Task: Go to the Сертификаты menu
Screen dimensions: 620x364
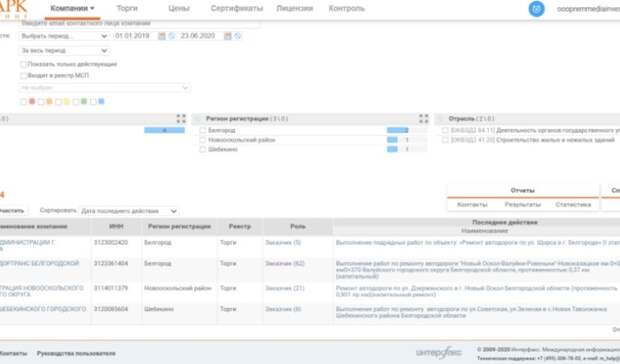Action: point(236,8)
